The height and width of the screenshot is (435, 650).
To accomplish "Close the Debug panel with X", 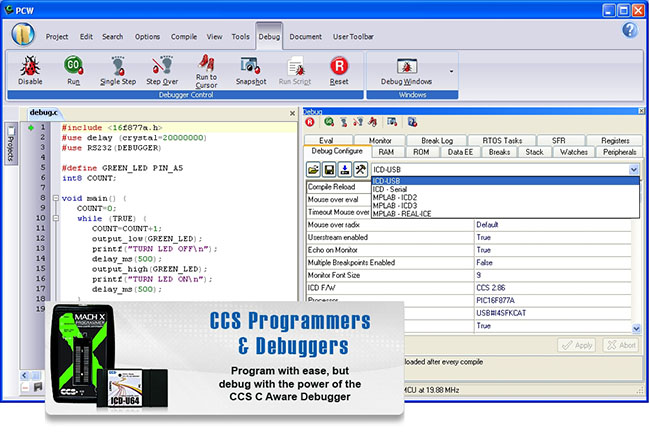I will 641,111.
